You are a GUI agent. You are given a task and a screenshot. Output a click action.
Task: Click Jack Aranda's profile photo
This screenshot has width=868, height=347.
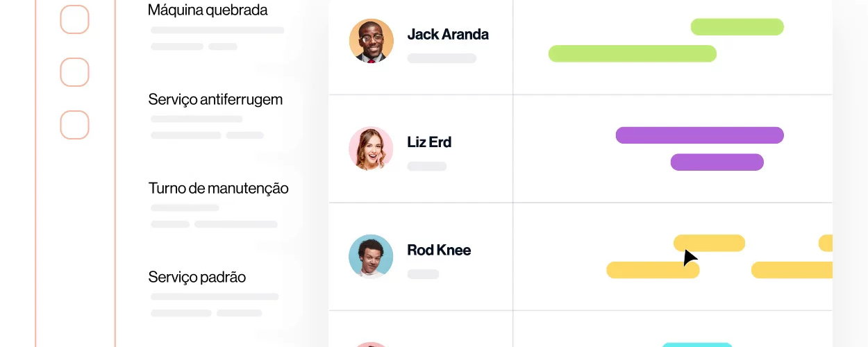[x=372, y=41]
